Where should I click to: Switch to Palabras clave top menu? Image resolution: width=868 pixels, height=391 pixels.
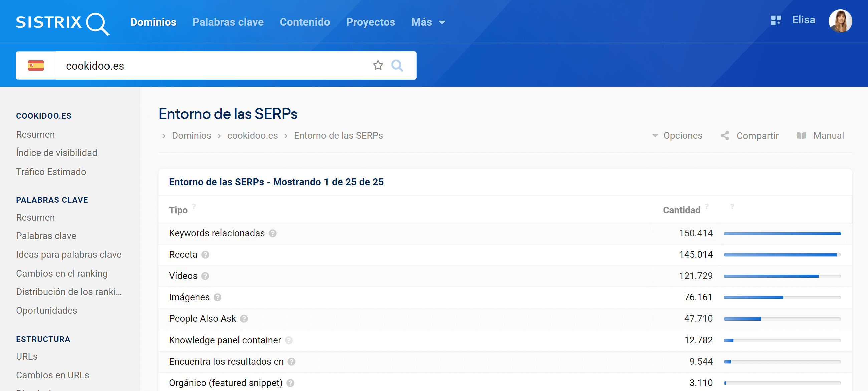[228, 22]
